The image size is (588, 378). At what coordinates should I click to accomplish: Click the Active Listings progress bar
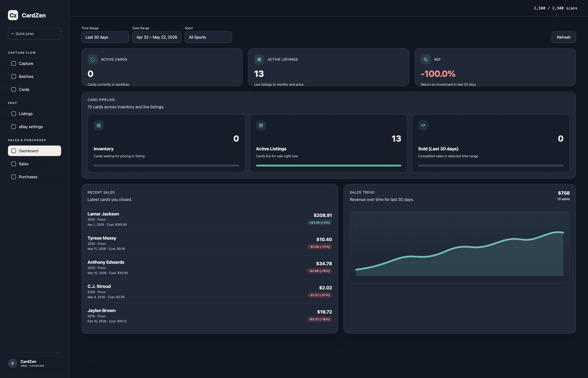tap(329, 166)
